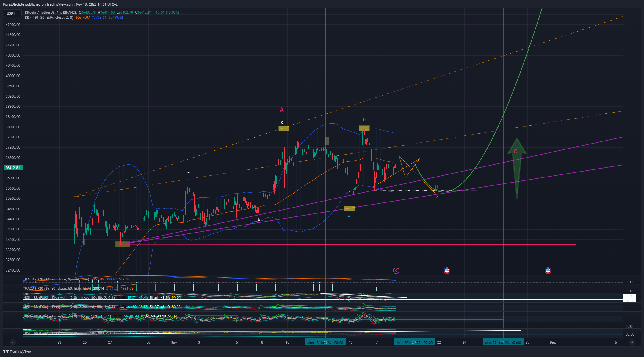Select white 'c' label above Nov 10 peak

click(x=282, y=122)
